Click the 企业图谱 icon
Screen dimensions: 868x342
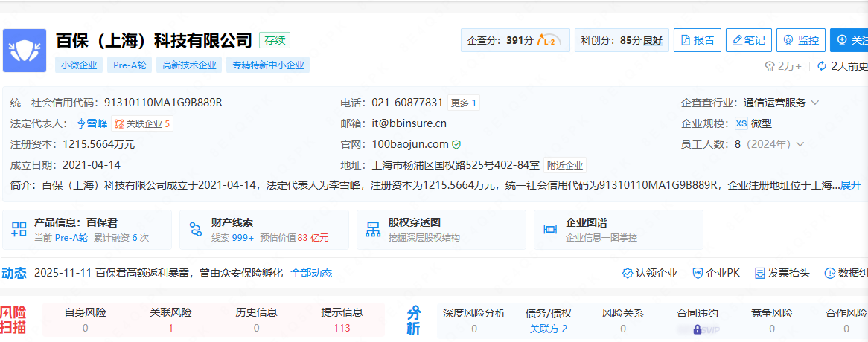[550, 229]
